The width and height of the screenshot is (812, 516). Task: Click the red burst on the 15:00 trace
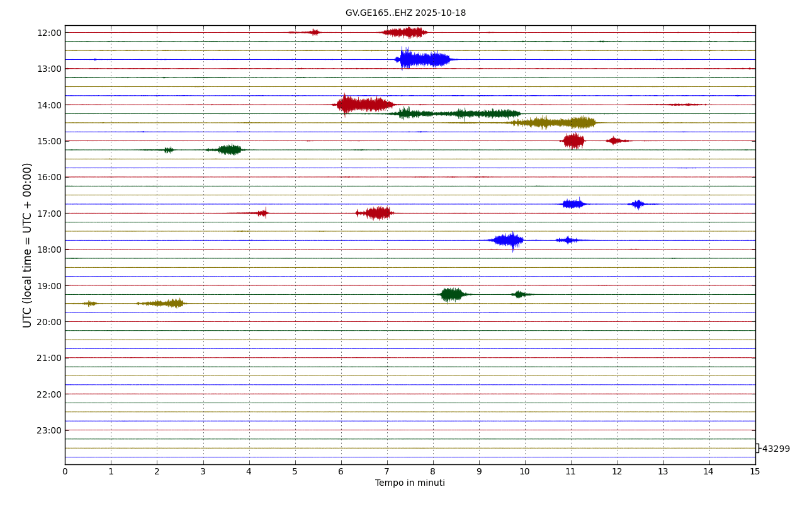tap(573, 140)
